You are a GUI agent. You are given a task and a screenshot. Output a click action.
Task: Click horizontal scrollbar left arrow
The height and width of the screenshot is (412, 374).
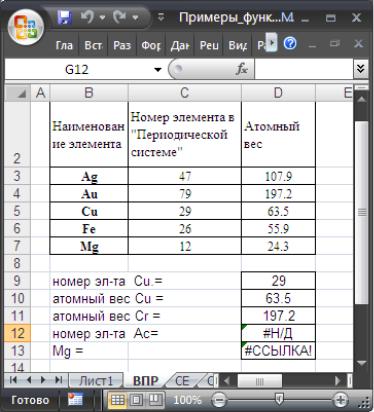227,380
